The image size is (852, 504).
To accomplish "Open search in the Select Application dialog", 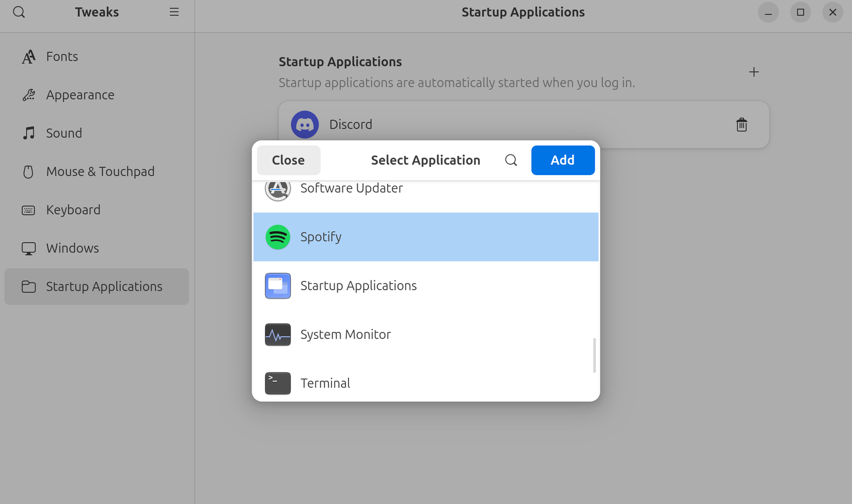I will 511,160.
